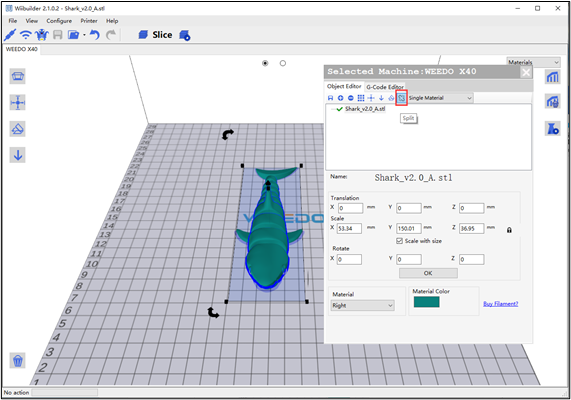Click the printer settings icon on right sidebar
This screenshot has height=400, width=571.
[x=552, y=102]
